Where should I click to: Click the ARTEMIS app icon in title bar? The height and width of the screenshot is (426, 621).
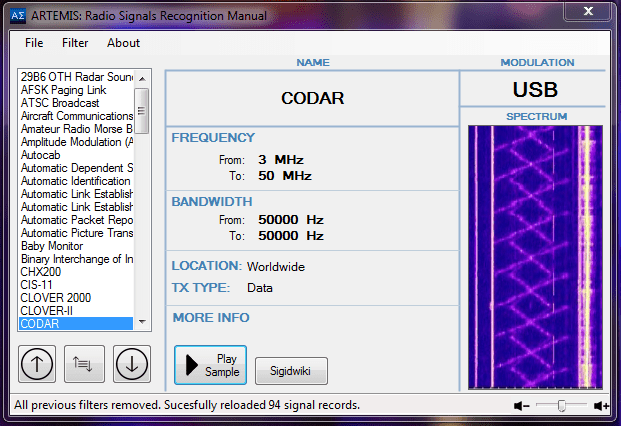pyautogui.click(x=18, y=16)
